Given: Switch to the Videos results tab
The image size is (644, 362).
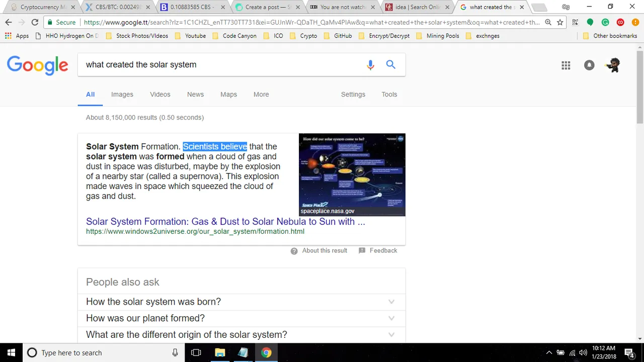Looking at the screenshot, I should (160, 95).
